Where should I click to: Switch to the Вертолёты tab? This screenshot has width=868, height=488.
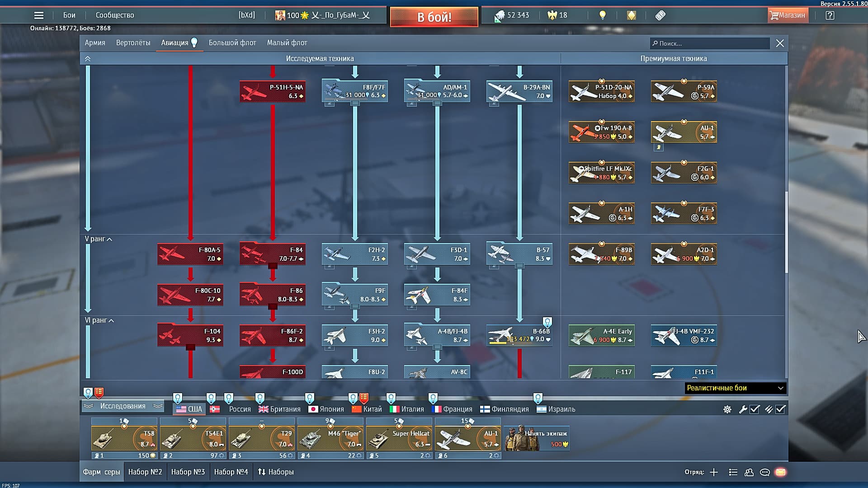(133, 43)
